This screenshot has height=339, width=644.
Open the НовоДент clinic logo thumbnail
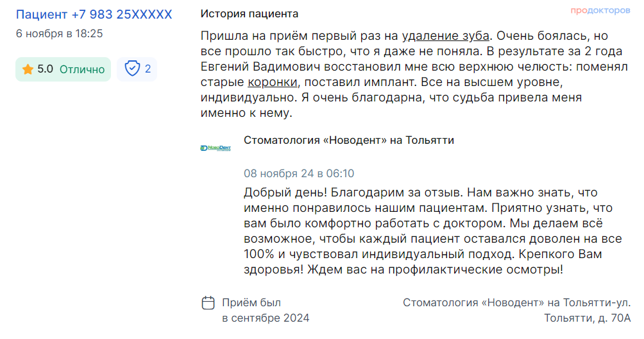pyautogui.click(x=216, y=148)
